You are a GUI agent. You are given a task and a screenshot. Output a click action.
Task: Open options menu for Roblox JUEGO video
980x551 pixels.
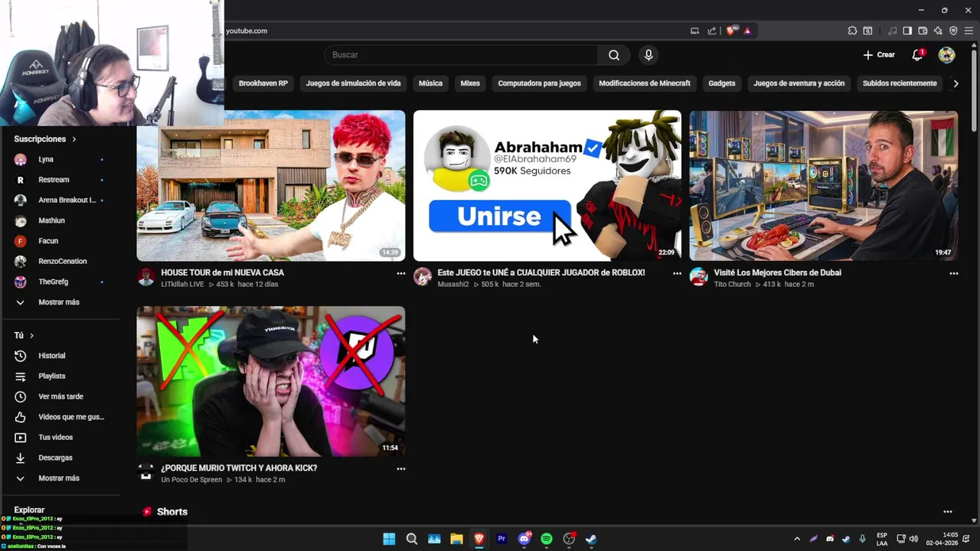tap(677, 273)
